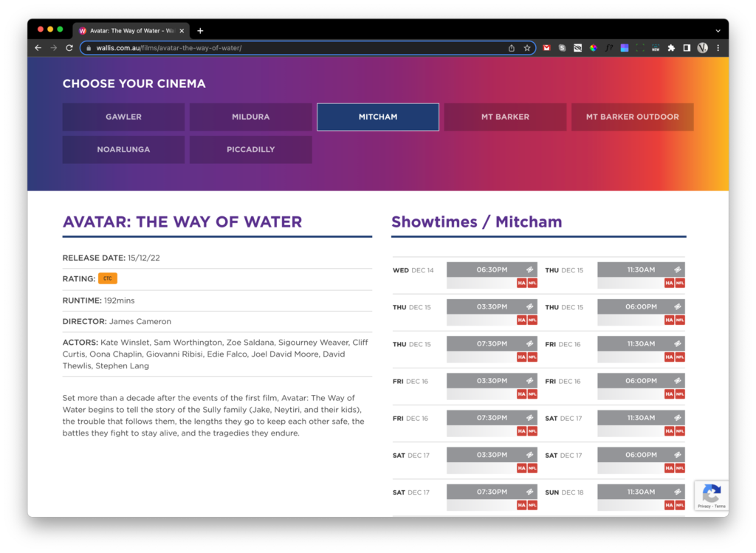
Task: Book the Thu Dec 15 11:30AM session
Action: point(642,269)
